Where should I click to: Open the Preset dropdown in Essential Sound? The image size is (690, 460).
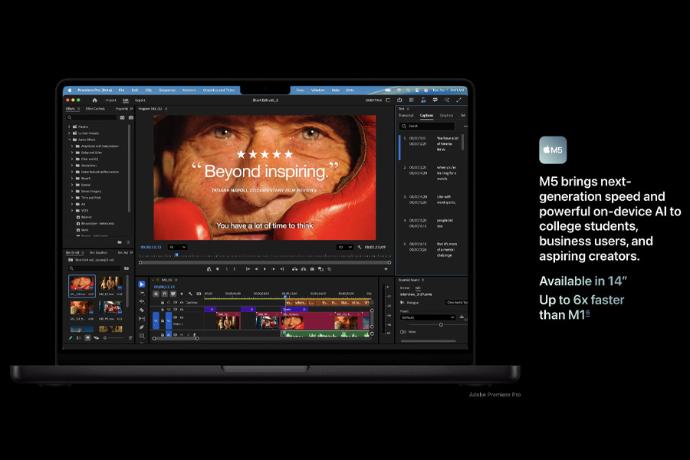click(x=427, y=317)
